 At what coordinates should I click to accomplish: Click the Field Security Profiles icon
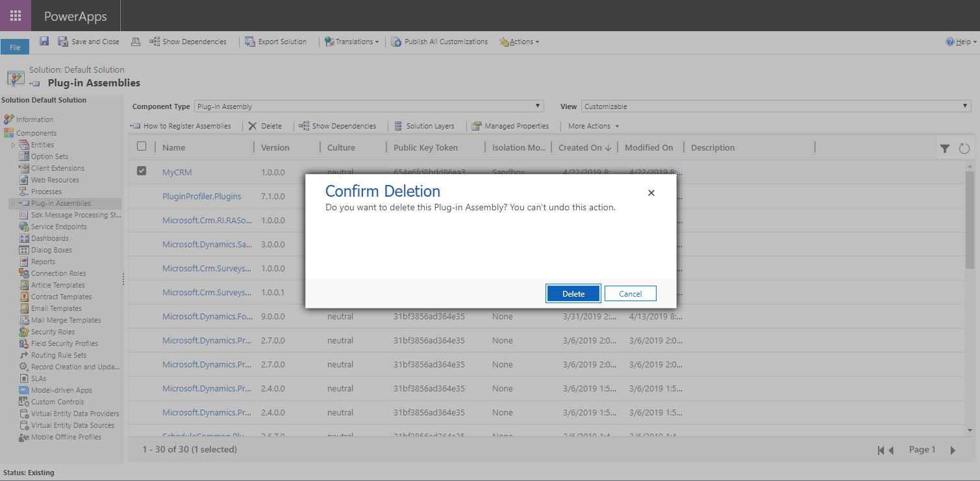coord(25,343)
